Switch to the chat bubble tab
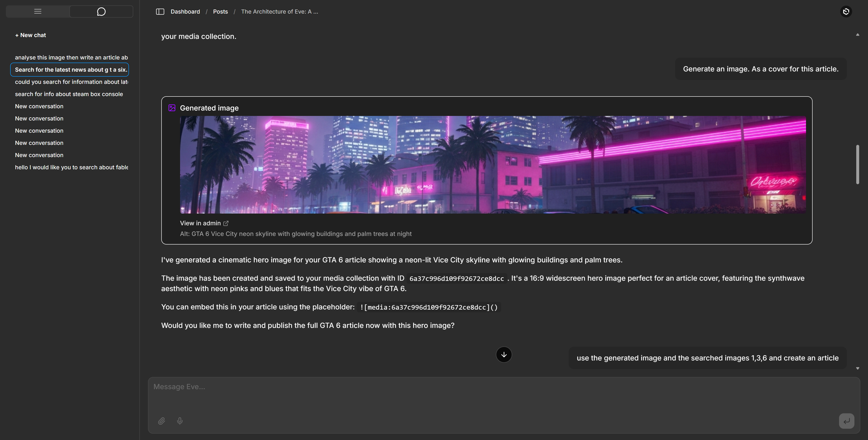Image resolution: width=868 pixels, height=440 pixels. pyautogui.click(x=101, y=12)
